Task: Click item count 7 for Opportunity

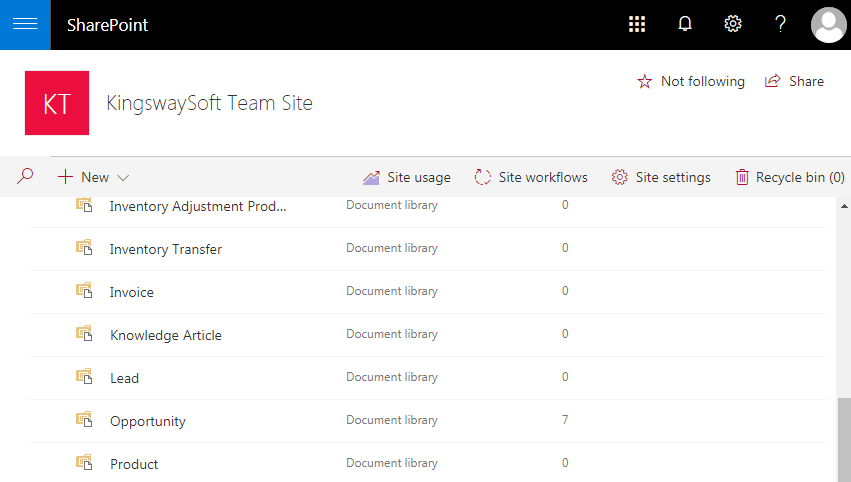Action: point(565,420)
